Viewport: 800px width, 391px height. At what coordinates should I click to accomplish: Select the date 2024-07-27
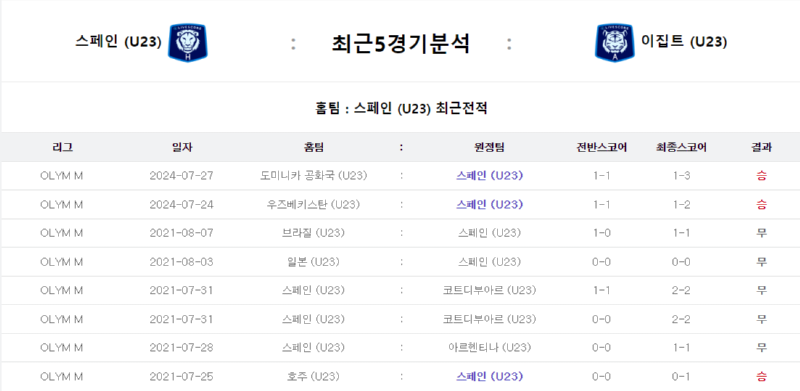[182, 176]
